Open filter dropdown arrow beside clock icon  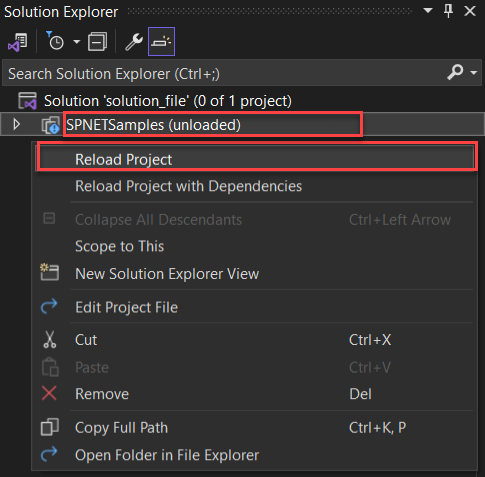coord(77,42)
